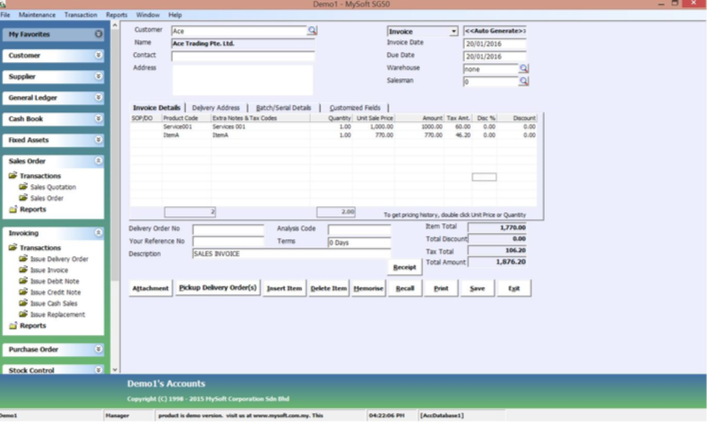The height and width of the screenshot is (425, 710).
Task: Open Issue Delivery Order in Invoicing
Action: coord(53,259)
